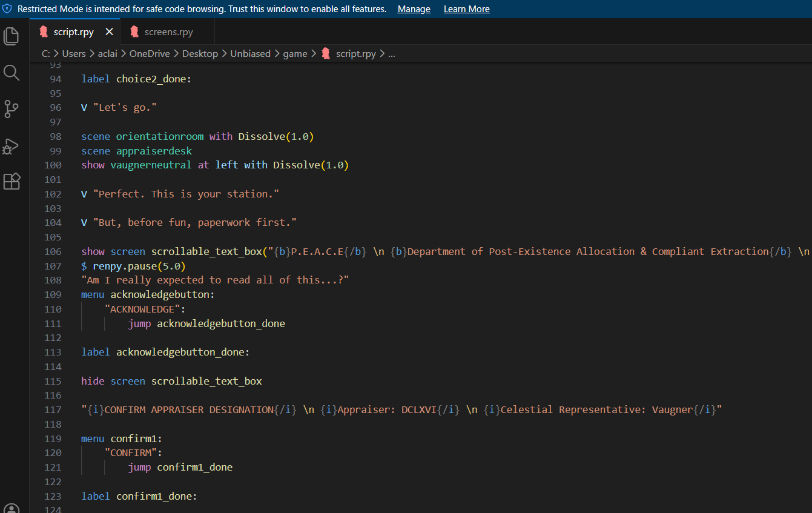Place cursor on label choice2_done line
This screenshot has width=812, height=513.
[136, 79]
